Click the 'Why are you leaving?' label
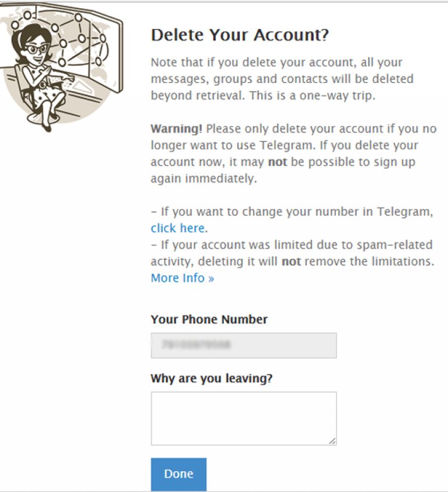The image size is (448, 492). point(212,378)
